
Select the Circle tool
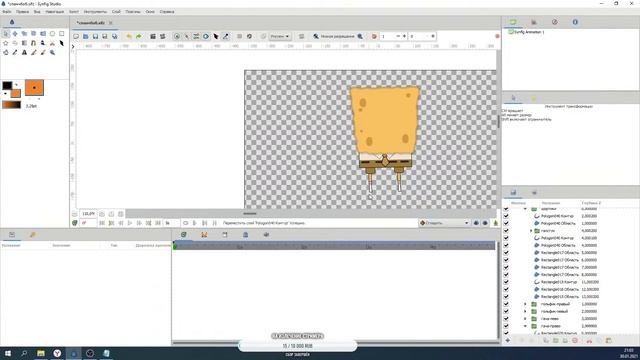tap(52, 33)
